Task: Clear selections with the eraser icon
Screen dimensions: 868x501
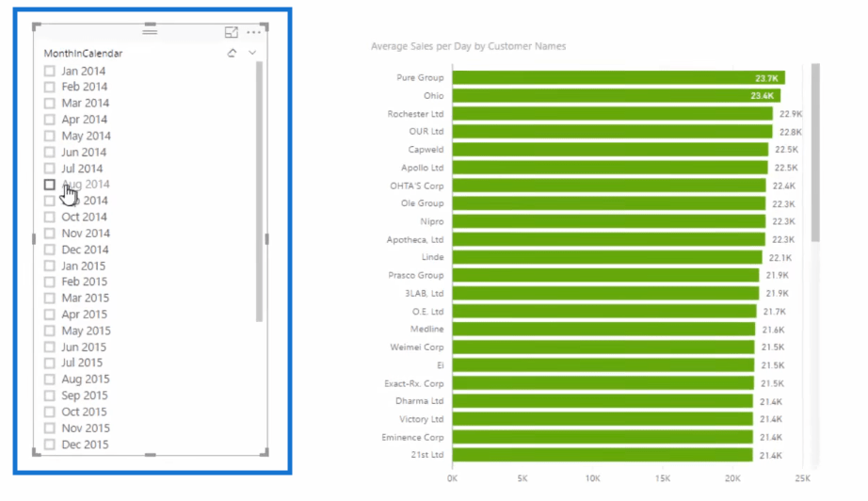Action: click(x=232, y=54)
